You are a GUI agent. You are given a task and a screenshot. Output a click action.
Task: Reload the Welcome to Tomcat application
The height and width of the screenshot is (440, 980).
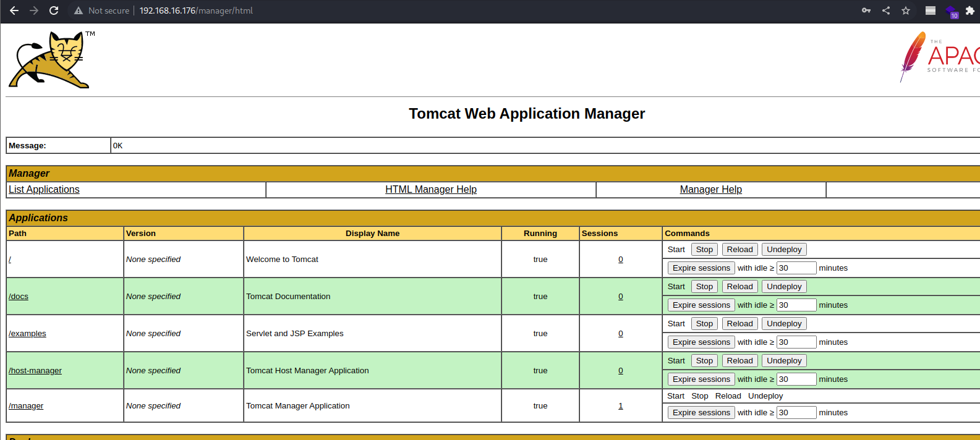point(739,250)
